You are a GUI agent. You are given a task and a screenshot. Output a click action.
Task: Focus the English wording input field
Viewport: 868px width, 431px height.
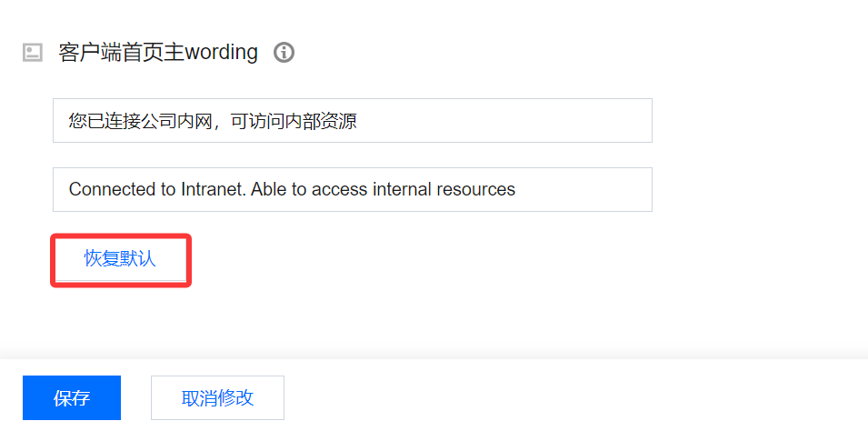(353, 189)
